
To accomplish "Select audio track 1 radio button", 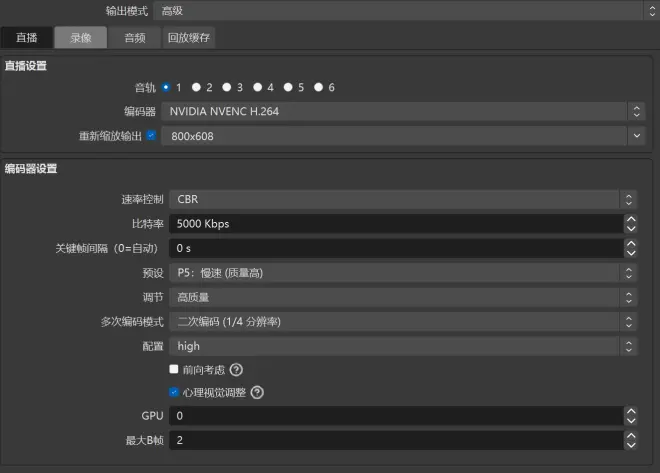I will click(166, 87).
